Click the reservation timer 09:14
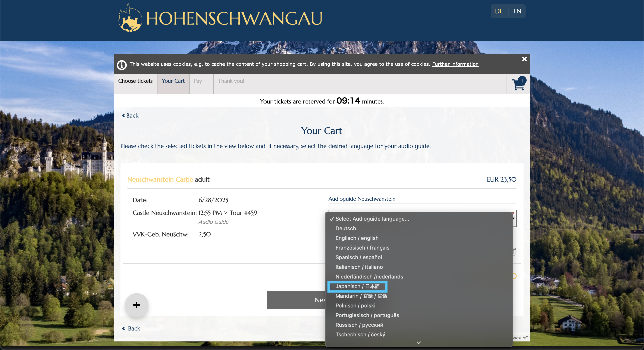 click(x=348, y=101)
